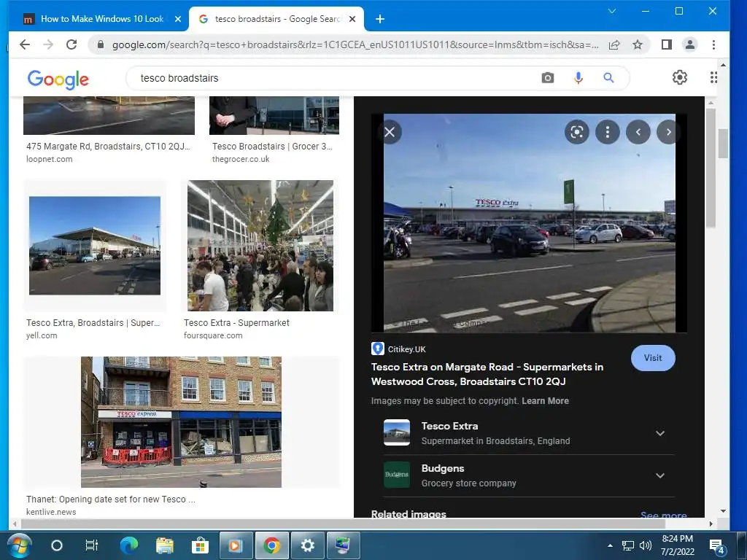Reload the current page
Image resolution: width=747 pixels, height=560 pixels.
71,44
